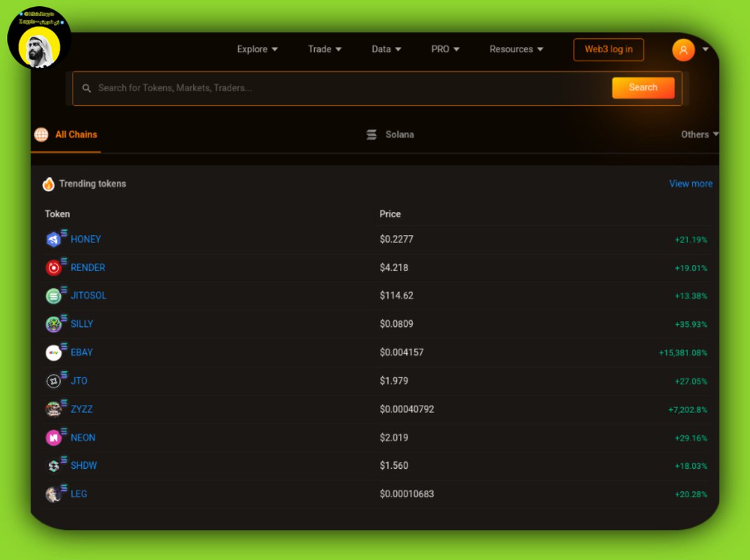Click the EBAY token icon
Screen dimensions: 750x560
(54, 352)
